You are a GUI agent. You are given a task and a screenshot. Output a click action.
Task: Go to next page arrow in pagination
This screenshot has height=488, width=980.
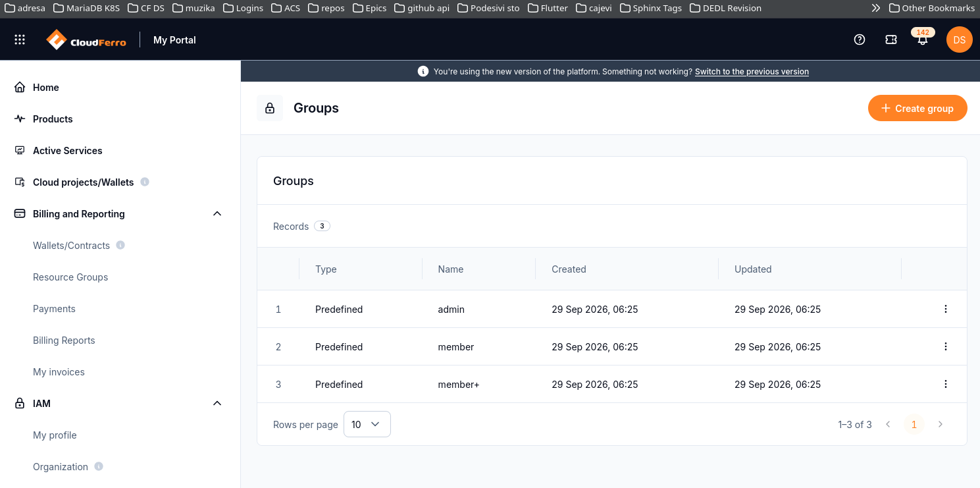pos(941,424)
